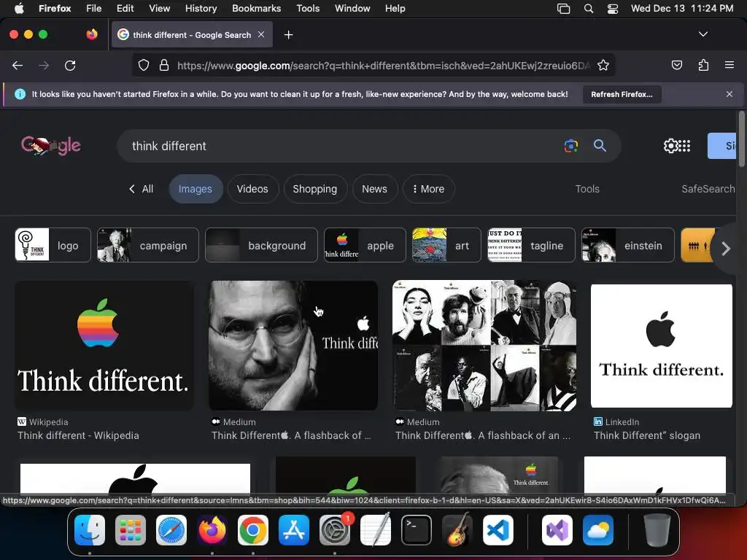The width and height of the screenshot is (747, 560).
Task: Filter by the campaign suggestion chip
Action: pyautogui.click(x=147, y=245)
